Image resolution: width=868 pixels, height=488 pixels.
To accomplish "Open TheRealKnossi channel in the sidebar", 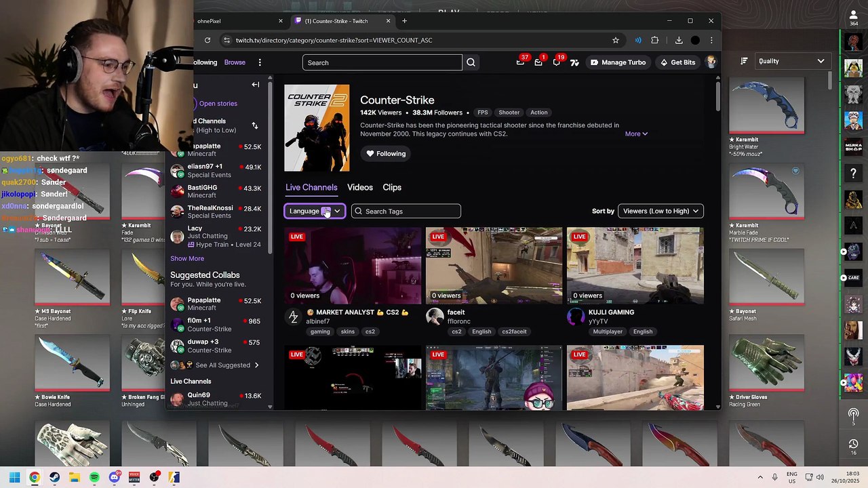I will [x=216, y=211].
